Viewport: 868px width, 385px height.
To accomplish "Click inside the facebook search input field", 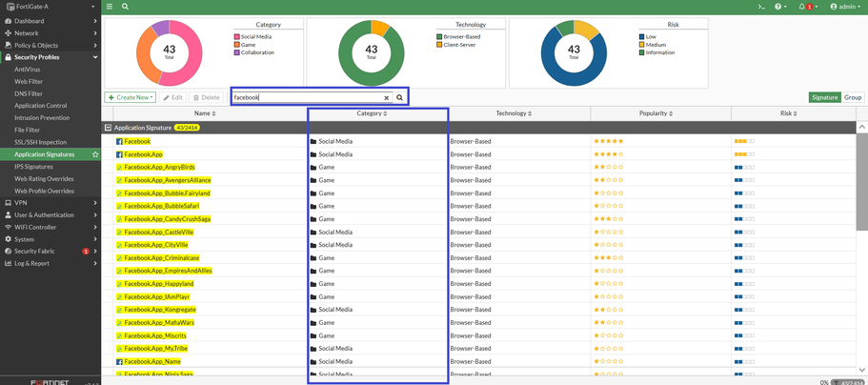I will [x=305, y=97].
